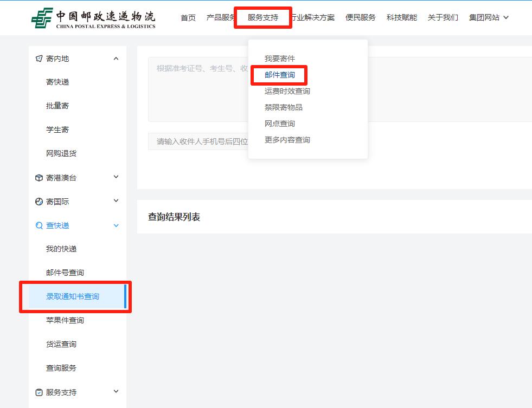Image resolution: width=532 pixels, height=408 pixels.
Task: Open 服务支持 in top navigation
Action: (263, 17)
